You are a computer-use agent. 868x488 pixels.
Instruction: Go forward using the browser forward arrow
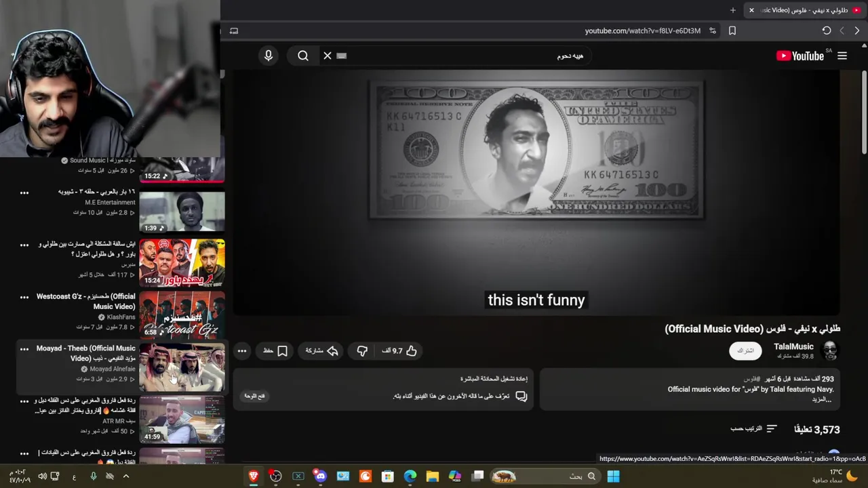pyautogui.click(x=842, y=30)
